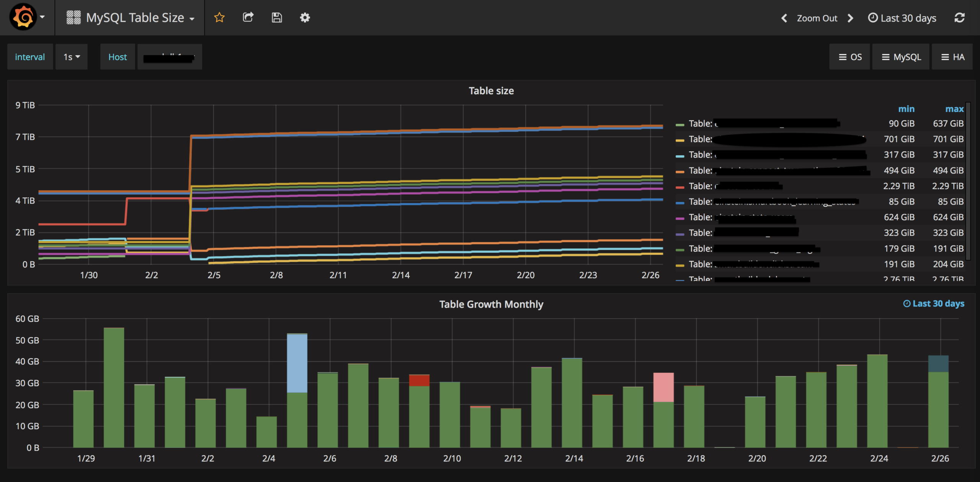
Task: Sort legend by max column header
Action: tap(954, 109)
